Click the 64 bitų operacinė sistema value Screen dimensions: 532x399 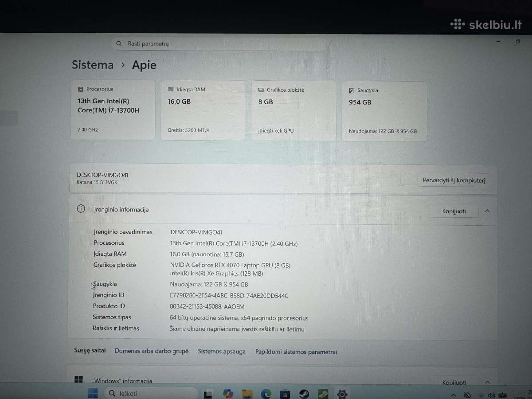tap(239, 318)
